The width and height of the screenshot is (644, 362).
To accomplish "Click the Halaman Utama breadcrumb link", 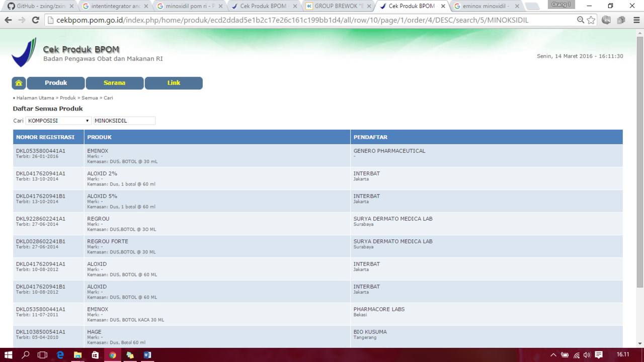I will click(x=35, y=98).
